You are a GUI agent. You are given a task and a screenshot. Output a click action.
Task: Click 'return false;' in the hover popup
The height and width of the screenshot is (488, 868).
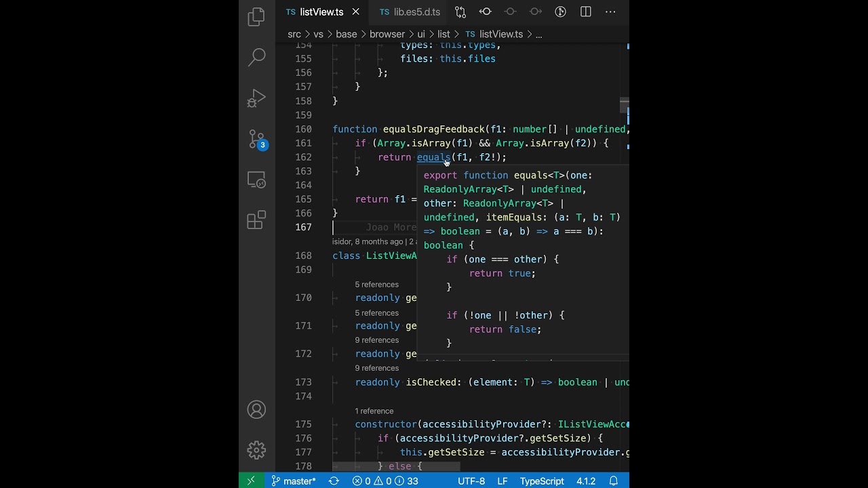505,329
